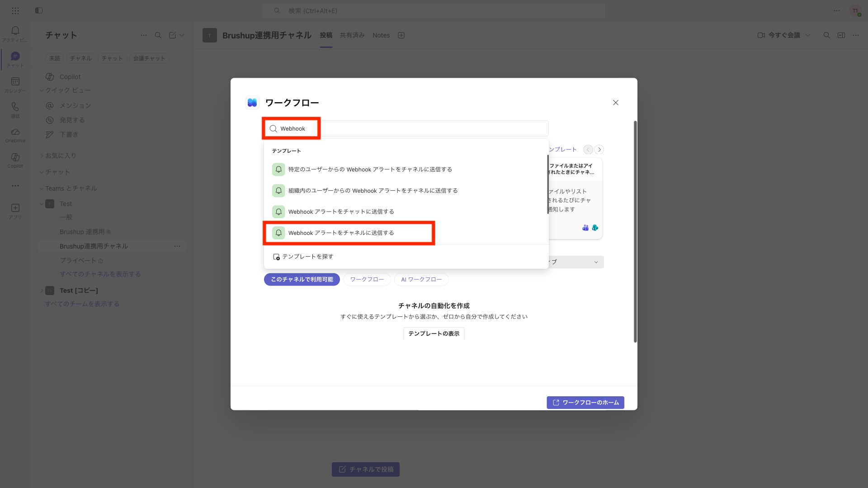868x488 pixels.
Task: Click the search icon in the chat list header
Action: pyautogui.click(x=158, y=35)
